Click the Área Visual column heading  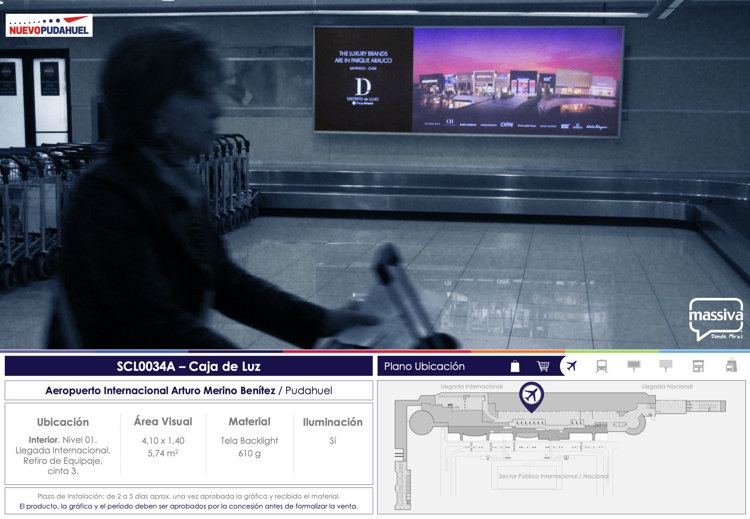(163, 422)
